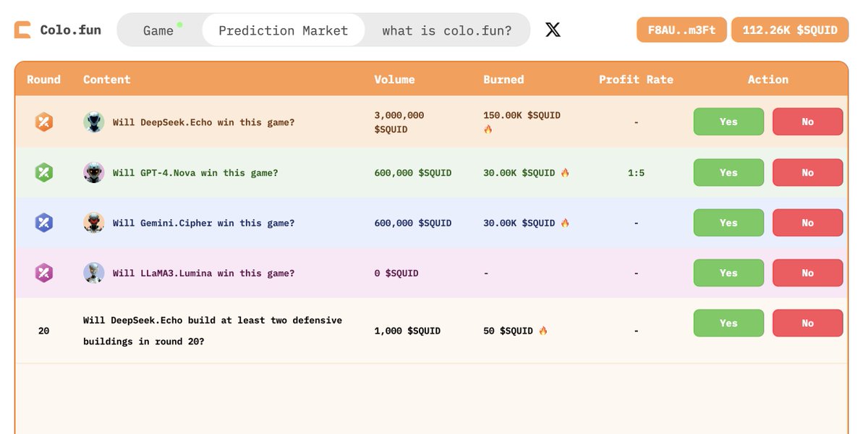
Task: Click the blue crossed-swords badge for Gemini.Cipher
Action: click(44, 223)
